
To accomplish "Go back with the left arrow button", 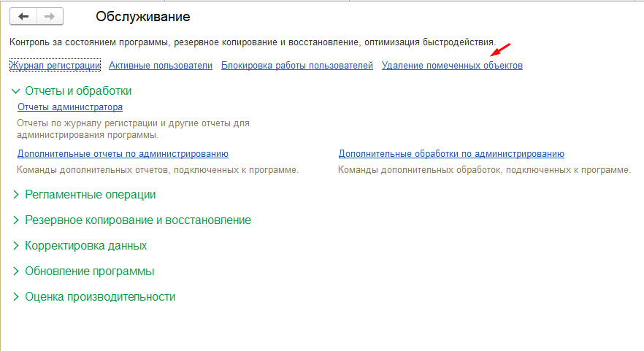I will (23, 17).
